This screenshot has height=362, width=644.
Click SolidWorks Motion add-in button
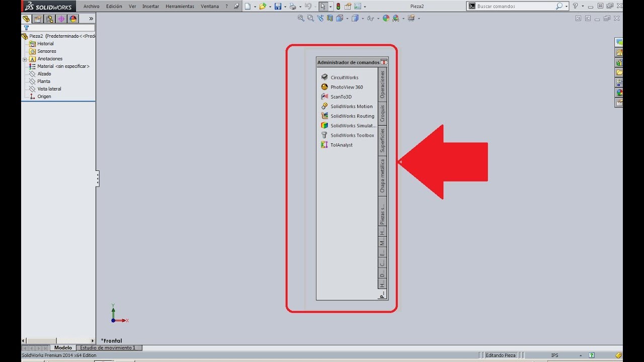pyautogui.click(x=347, y=107)
